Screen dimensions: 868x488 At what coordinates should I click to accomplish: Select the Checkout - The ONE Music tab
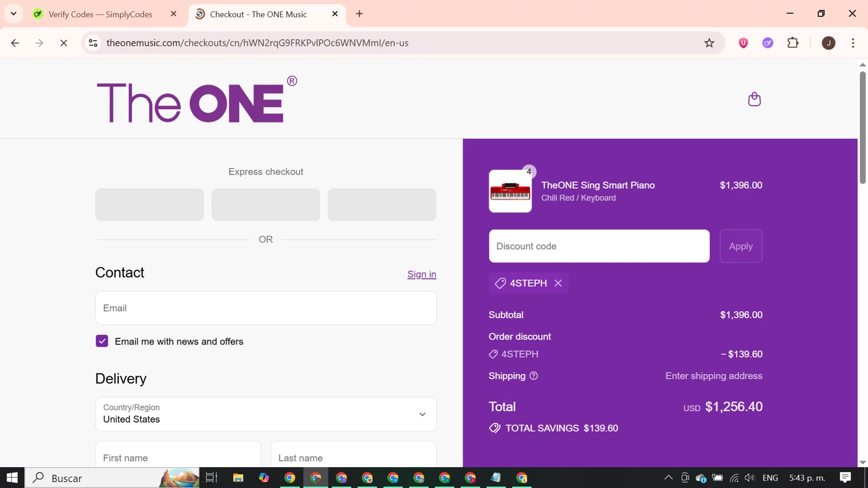point(258,14)
